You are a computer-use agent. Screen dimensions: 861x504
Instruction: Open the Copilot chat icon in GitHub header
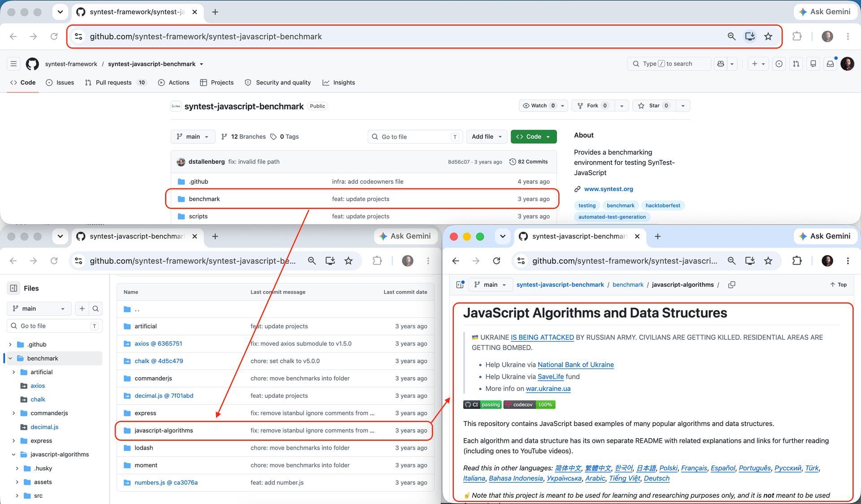(721, 64)
